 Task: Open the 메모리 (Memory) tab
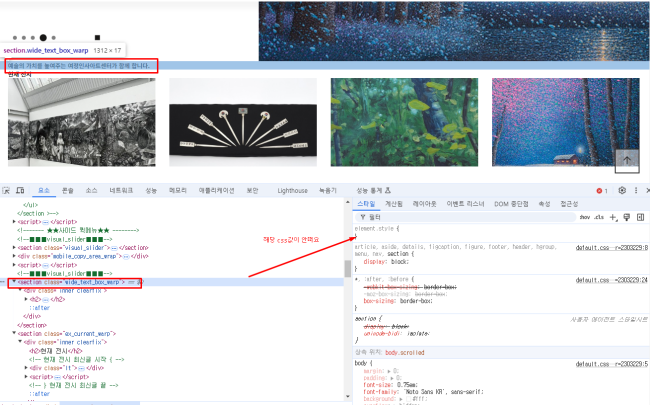(x=177, y=190)
